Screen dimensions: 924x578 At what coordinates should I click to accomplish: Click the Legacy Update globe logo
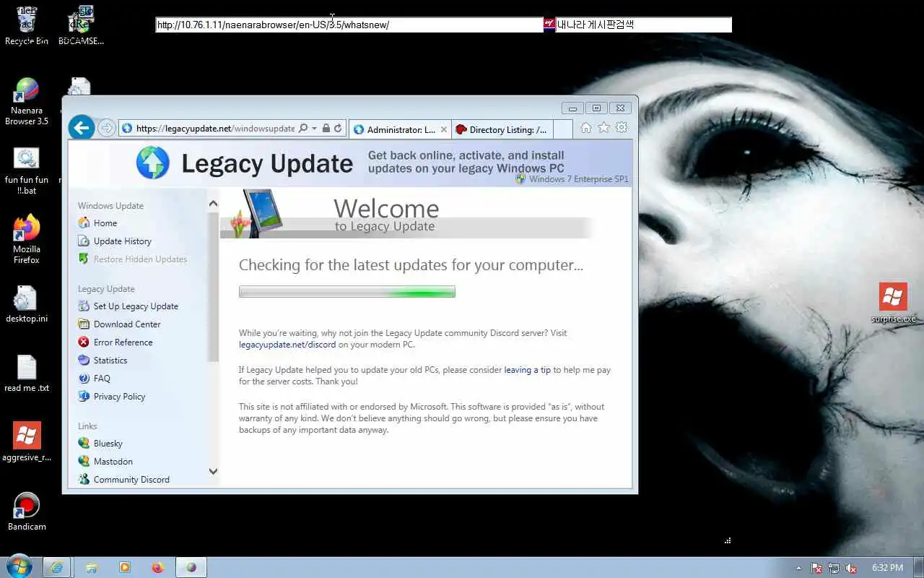(x=153, y=163)
